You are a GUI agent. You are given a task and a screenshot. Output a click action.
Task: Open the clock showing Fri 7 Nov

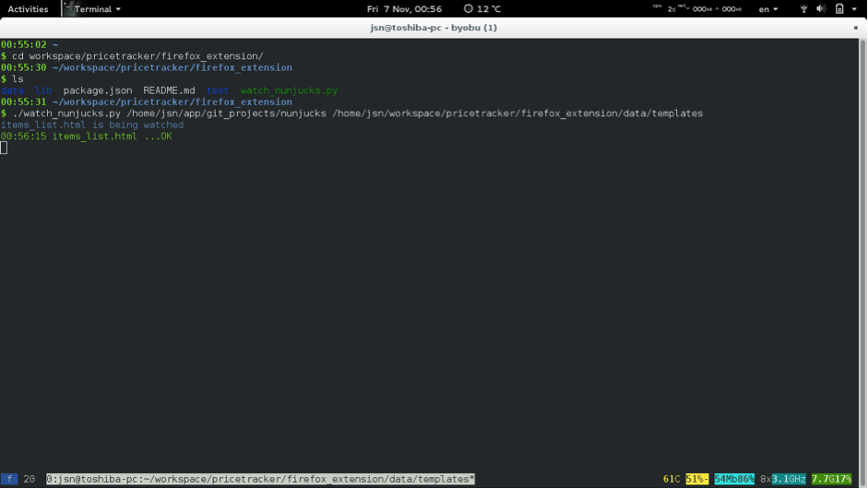(x=404, y=9)
